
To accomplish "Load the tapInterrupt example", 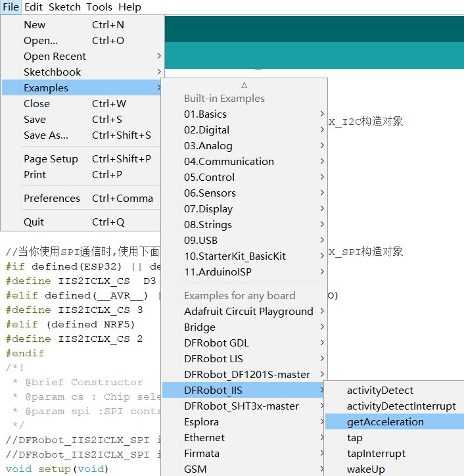I will coord(394,454).
